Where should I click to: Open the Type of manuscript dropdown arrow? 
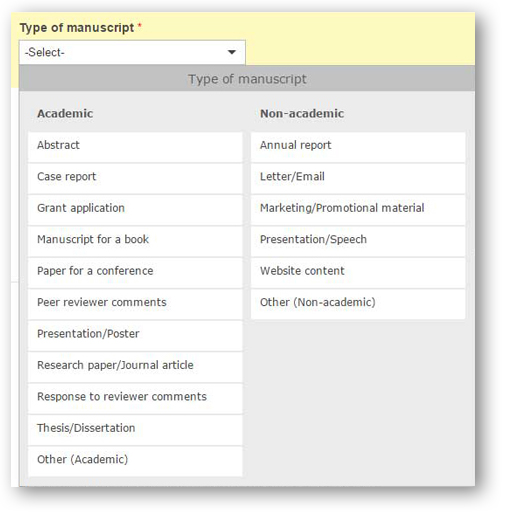coord(231,52)
